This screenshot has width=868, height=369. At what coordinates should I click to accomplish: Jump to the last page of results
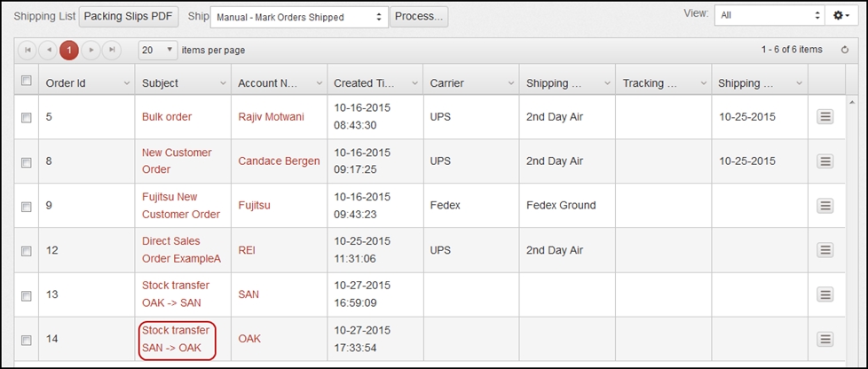tap(112, 50)
